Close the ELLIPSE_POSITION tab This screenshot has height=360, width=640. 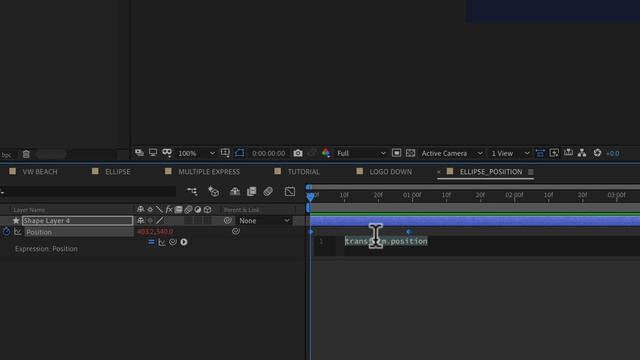click(439, 172)
